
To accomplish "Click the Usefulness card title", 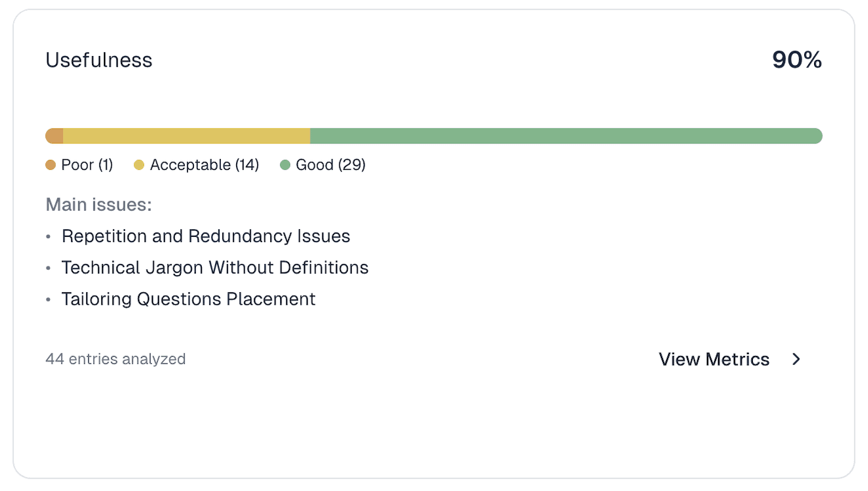I will pos(99,61).
